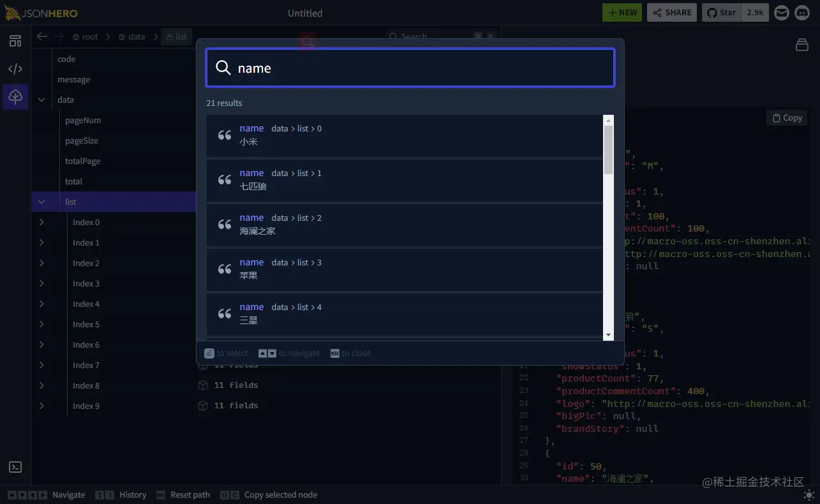Open the column view sidebar icon
This screenshot has height=504, width=820.
15,41
